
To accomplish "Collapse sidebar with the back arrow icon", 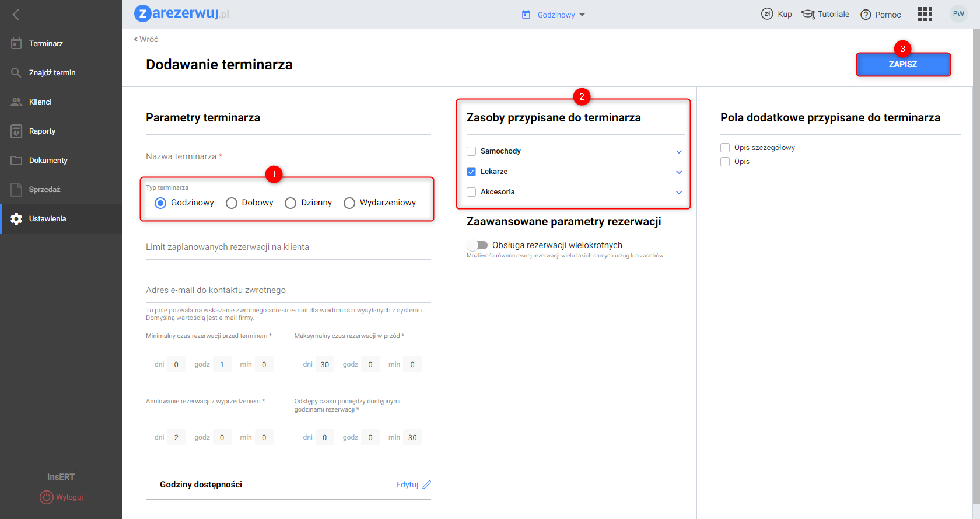I will point(16,15).
